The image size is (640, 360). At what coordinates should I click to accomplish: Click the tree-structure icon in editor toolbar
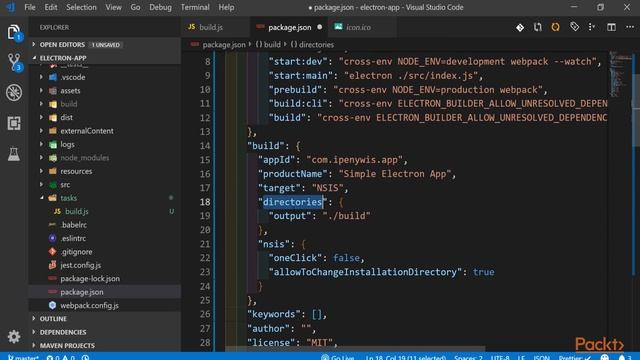click(x=591, y=27)
